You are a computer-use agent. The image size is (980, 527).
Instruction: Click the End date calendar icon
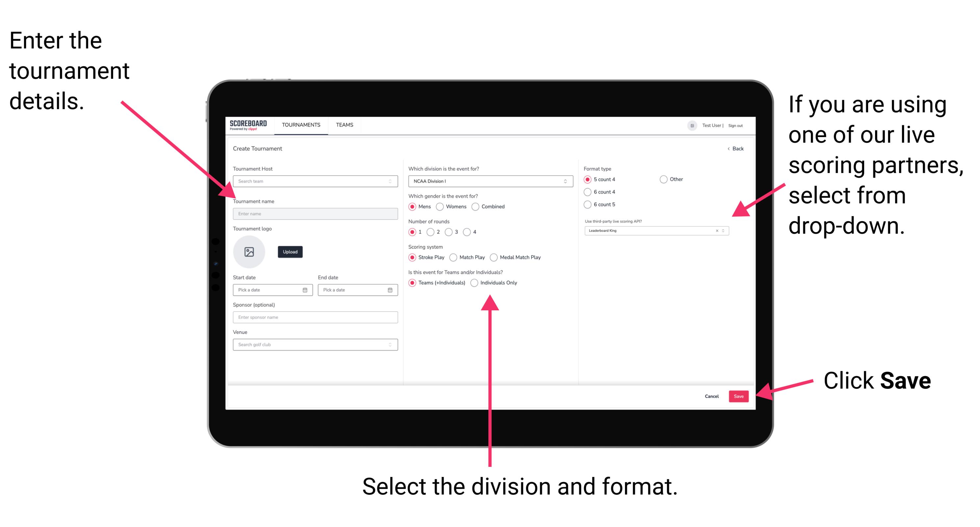(389, 291)
